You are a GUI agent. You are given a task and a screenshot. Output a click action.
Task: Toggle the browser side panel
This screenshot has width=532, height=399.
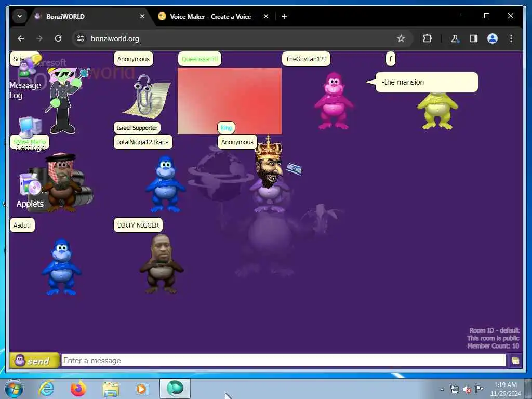(474, 38)
